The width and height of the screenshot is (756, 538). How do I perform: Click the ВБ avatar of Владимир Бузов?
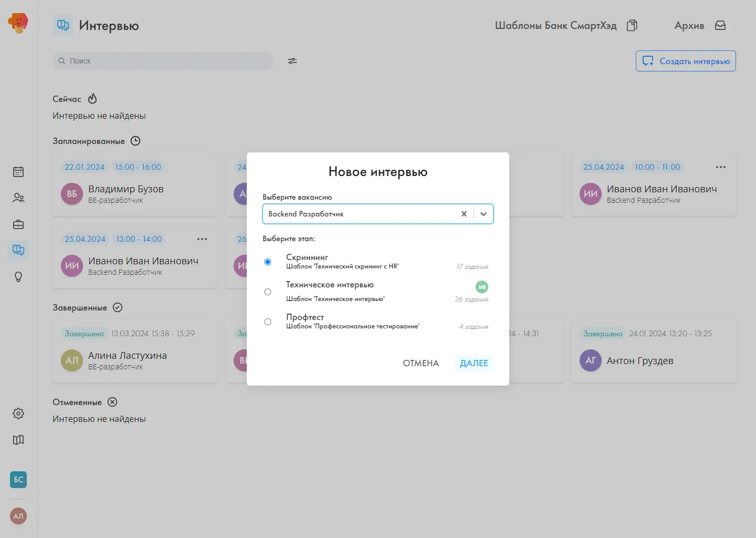72,194
